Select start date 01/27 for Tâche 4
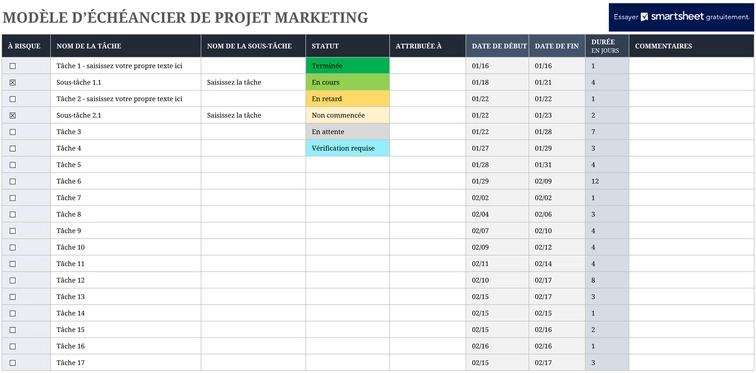 pyautogui.click(x=497, y=148)
